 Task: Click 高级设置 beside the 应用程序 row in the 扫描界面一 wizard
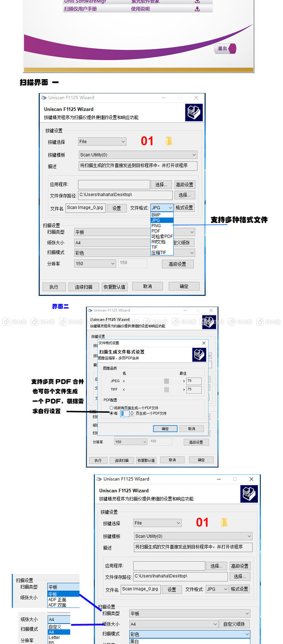[x=184, y=185]
